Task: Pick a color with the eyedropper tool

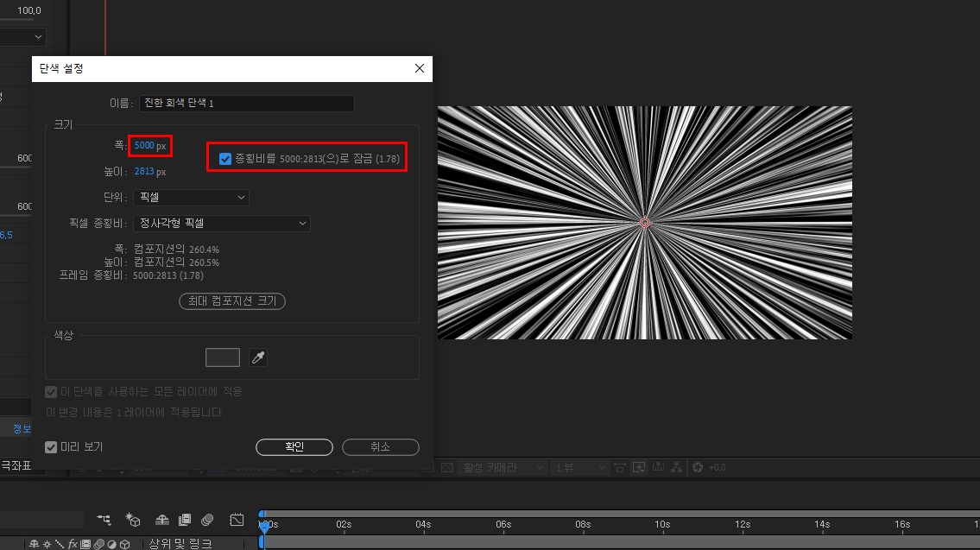Action: click(258, 357)
